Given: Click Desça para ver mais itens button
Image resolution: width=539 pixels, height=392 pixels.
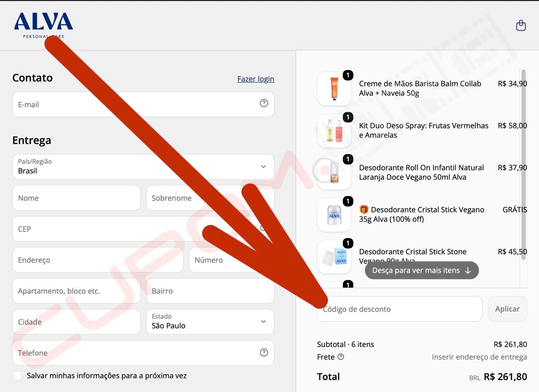Looking at the screenshot, I should [422, 270].
